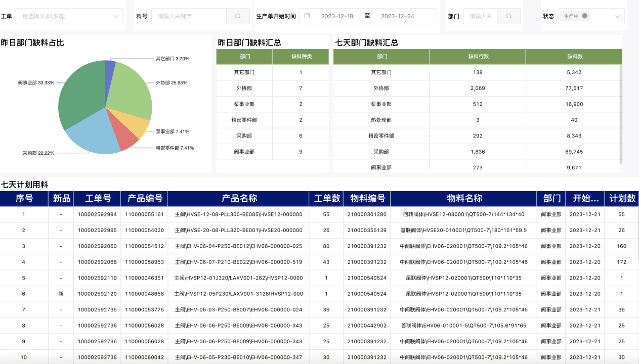This screenshot has width=639, height=364.
Task: Click material number 210000442902
Action: 367,326
